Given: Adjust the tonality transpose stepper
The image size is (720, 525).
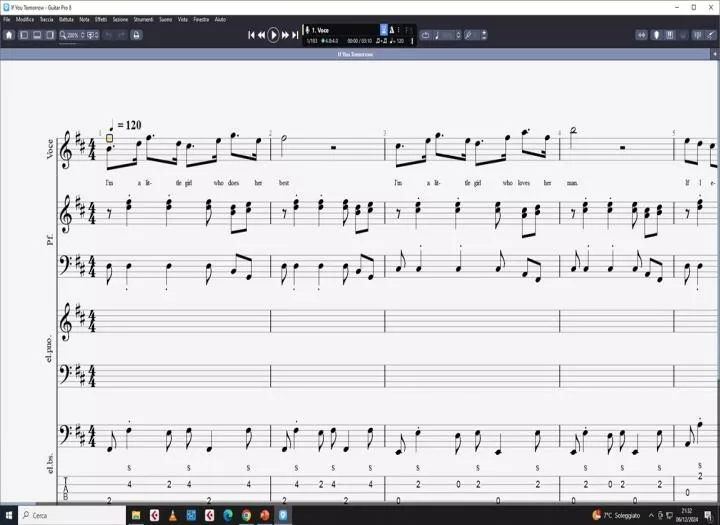Looking at the screenshot, I should tap(484, 35).
